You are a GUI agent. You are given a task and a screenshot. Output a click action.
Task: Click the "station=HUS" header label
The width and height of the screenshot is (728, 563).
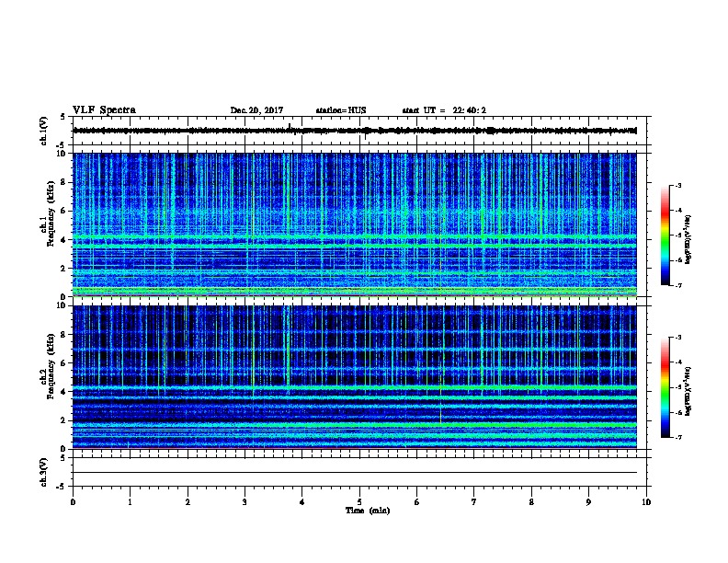341,110
